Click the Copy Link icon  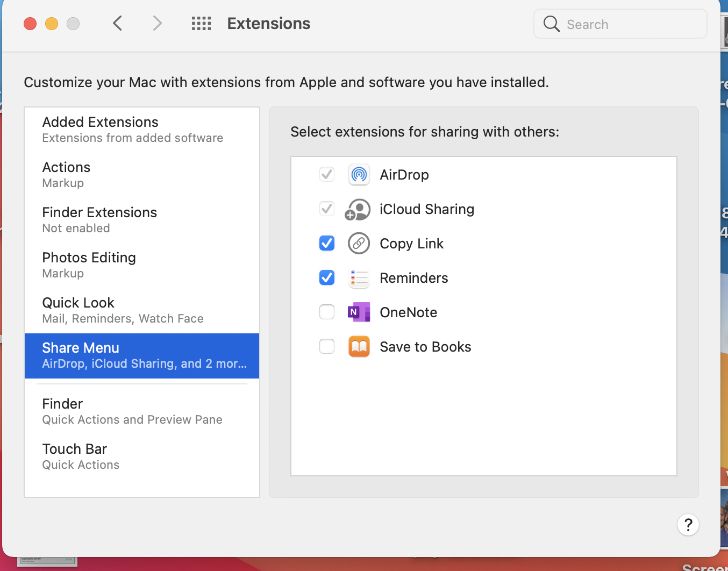click(x=359, y=244)
